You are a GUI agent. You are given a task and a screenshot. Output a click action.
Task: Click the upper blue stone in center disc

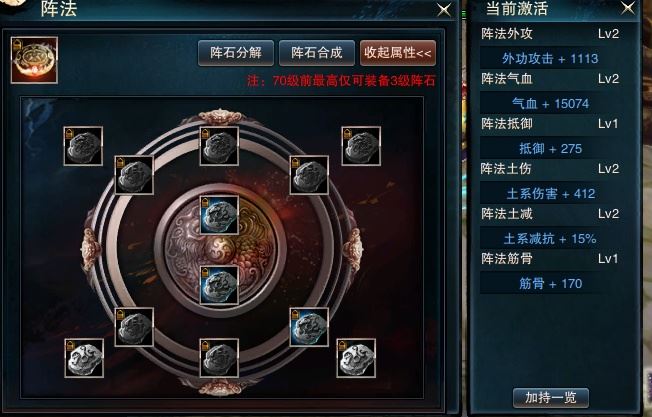click(219, 215)
